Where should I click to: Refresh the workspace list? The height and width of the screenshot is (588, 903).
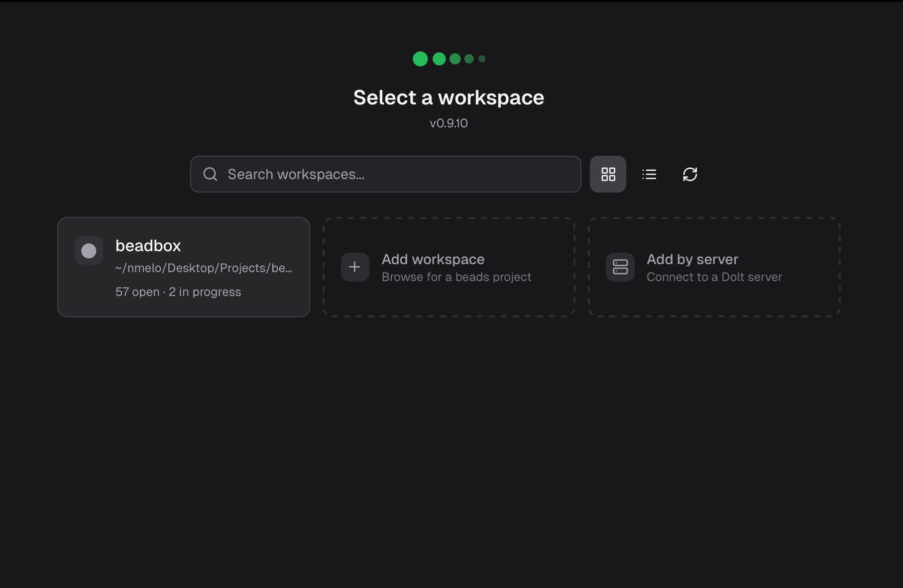(690, 174)
